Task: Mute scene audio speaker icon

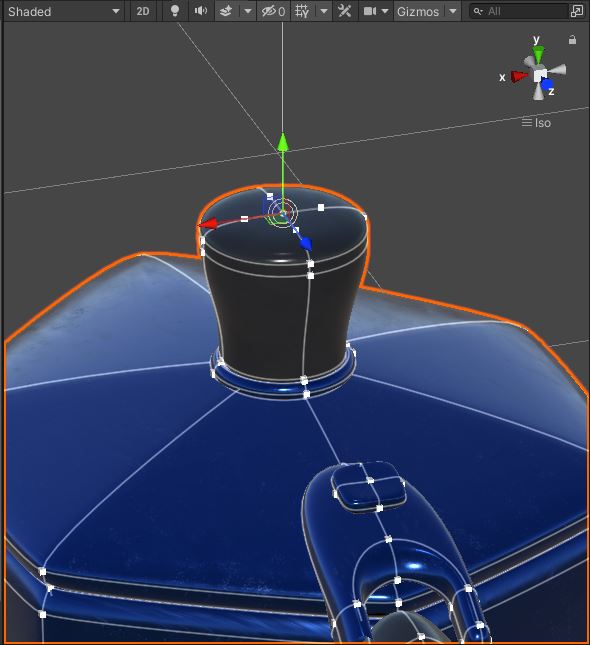Action: point(200,11)
